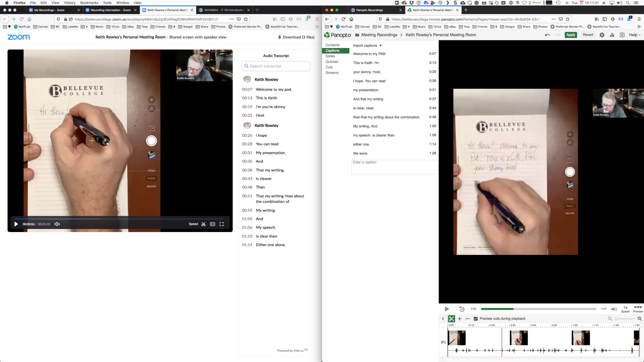The width and height of the screenshot is (644, 362).
Task: Open the Bookmarks menu in Firefox menu bar
Action: pyautogui.click(x=89, y=3)
